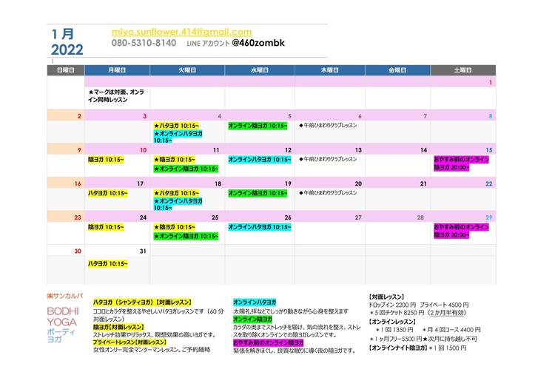Open the January 31 ハタヨガ 10:15 event
Image resolution: width=555 pixels, height=392 pixels.
coord(108,263)
